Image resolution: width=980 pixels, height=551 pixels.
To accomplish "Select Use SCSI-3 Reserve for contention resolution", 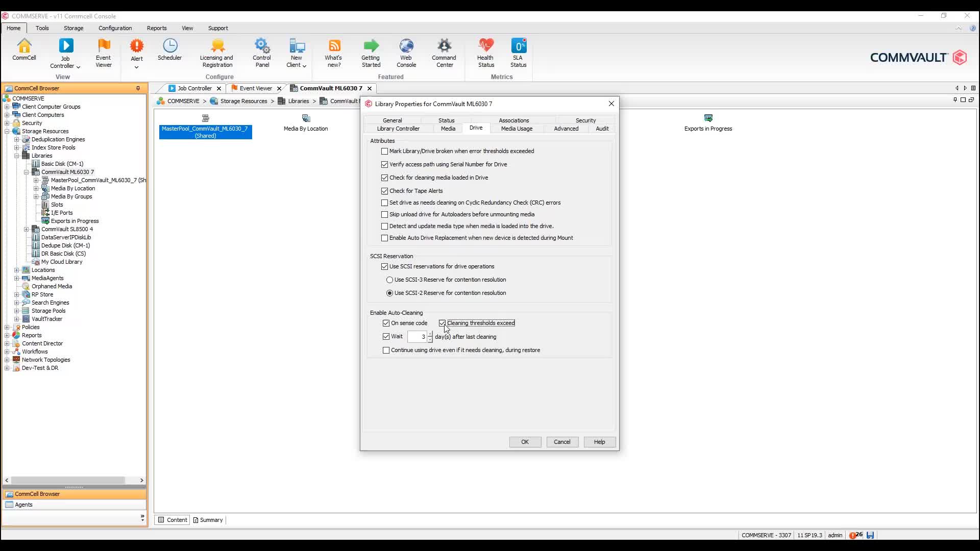I will click(389, 280).
